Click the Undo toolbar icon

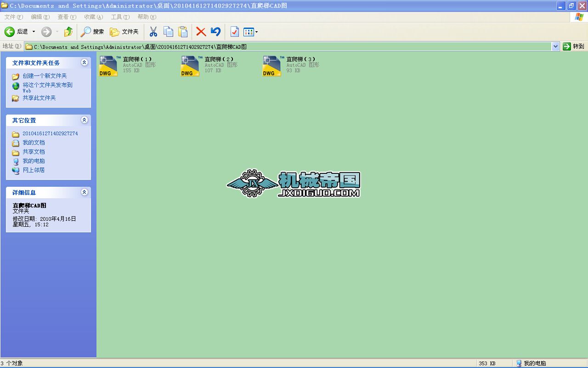tap(215, 31)
